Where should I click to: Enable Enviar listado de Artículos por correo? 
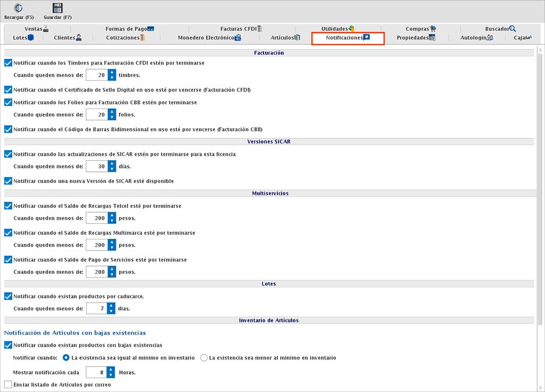coord(8,384)
